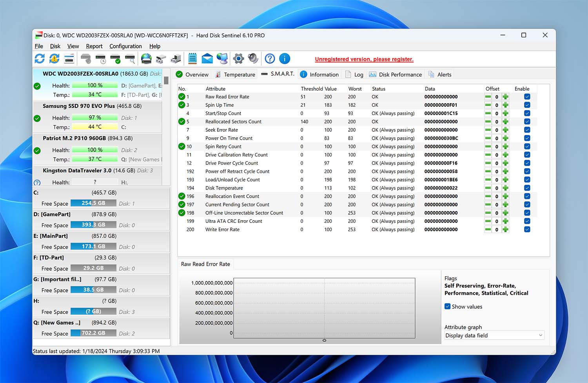Click the blue information about icon

click(285, 59)
